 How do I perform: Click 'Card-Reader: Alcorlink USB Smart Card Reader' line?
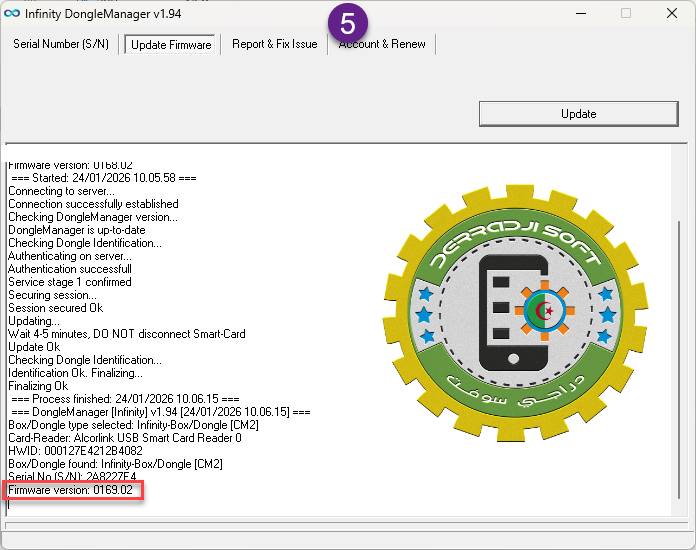[125, 438]
